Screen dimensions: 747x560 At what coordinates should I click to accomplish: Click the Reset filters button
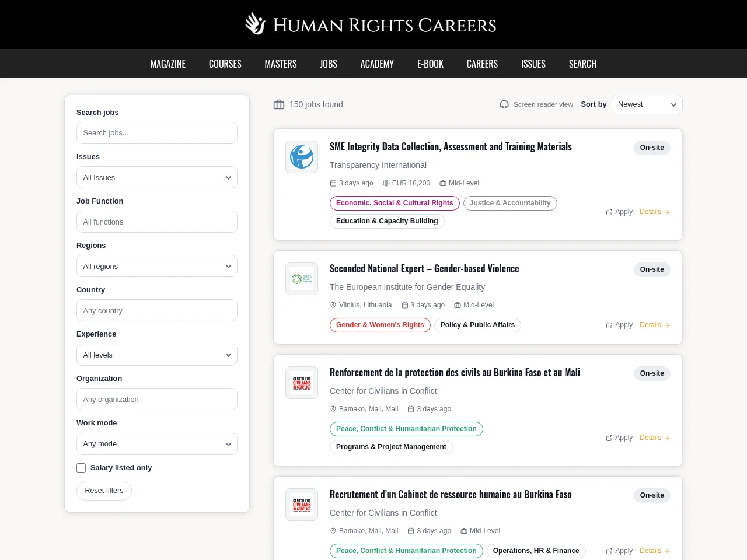(x=104, y=491)
